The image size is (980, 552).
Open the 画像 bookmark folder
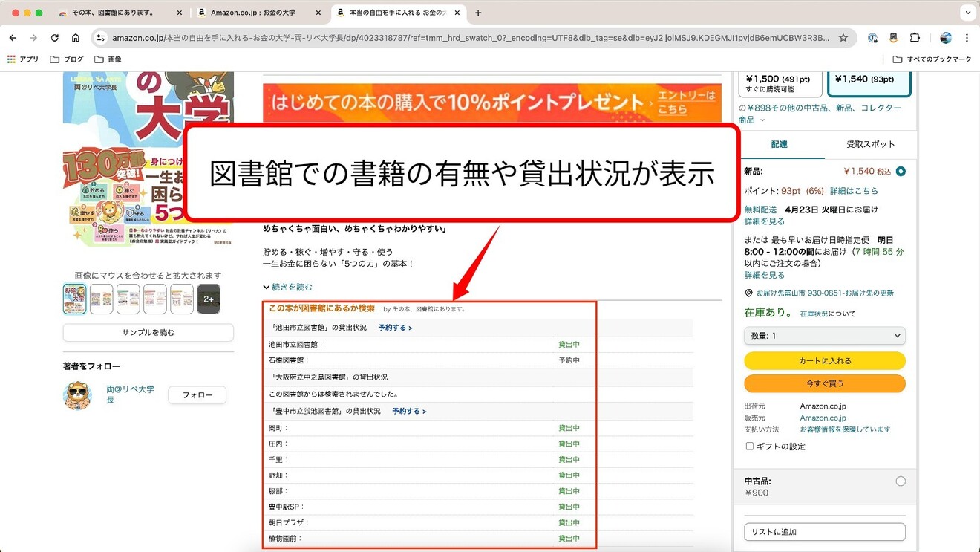pyautogui.click(x=108, y=59)
